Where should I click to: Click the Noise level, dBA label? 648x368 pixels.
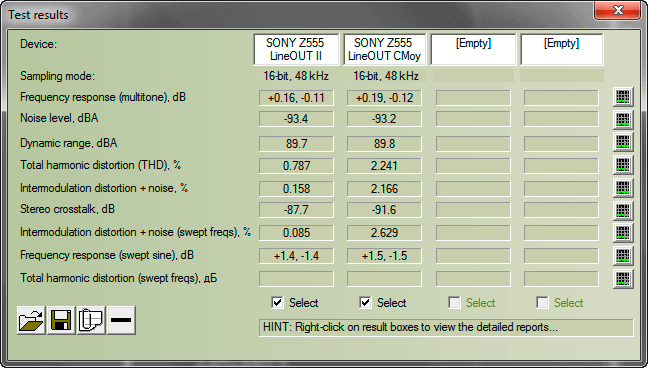(x=59, y=118)
